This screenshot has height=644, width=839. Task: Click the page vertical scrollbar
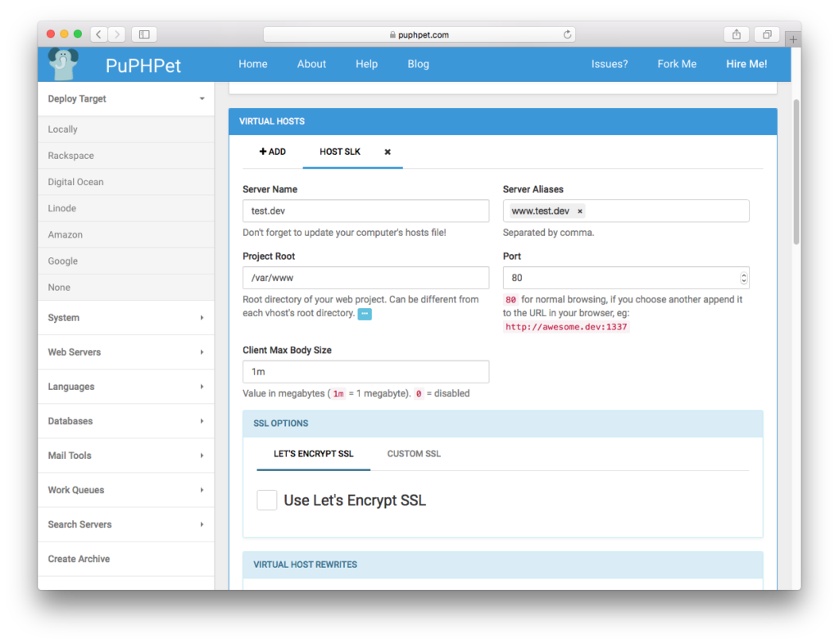pos(796,172)
